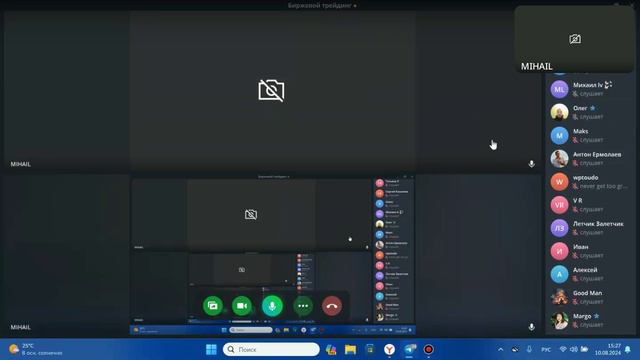Select participant Олег in the list

click(x=591, y=112)
